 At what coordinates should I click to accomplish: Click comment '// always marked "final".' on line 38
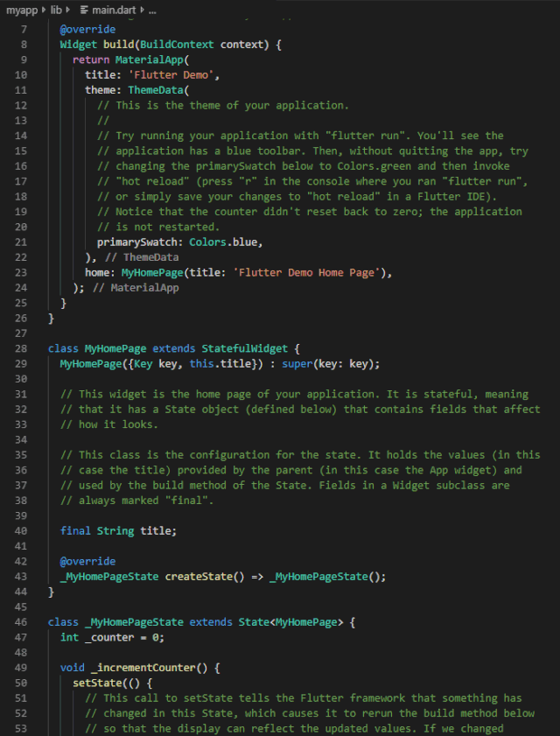[x=137, y=501]
